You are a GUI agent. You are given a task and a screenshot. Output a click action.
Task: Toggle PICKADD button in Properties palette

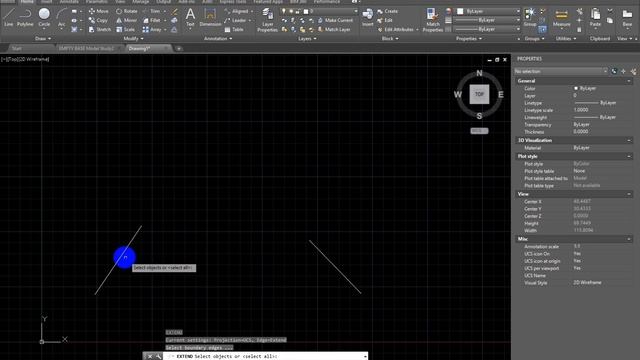click(x=614, y=71)
